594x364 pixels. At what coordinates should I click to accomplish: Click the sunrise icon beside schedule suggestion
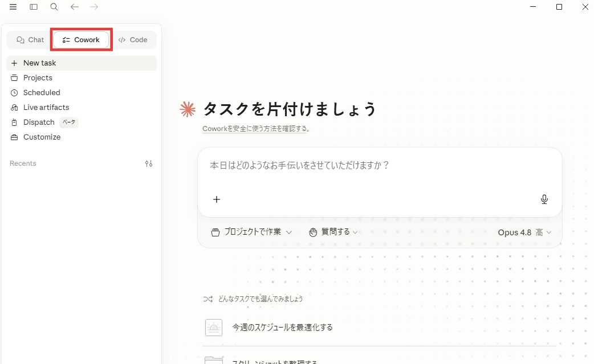tap(214, 328)
